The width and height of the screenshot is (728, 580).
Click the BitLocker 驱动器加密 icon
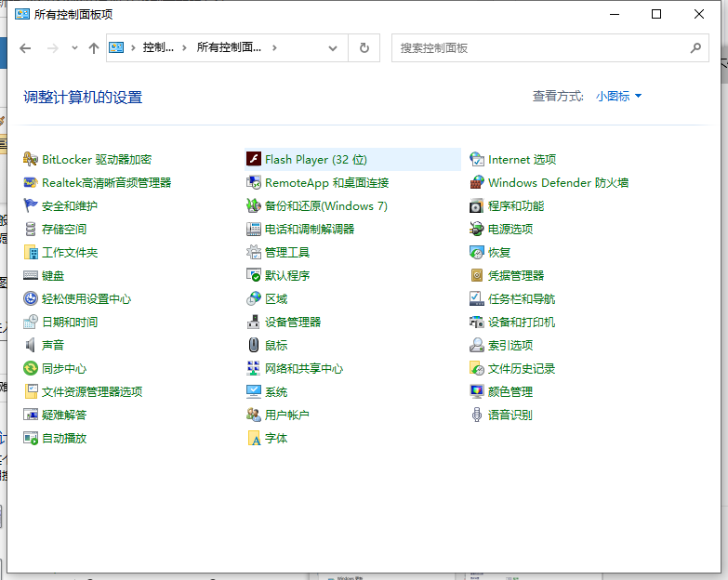31,160
